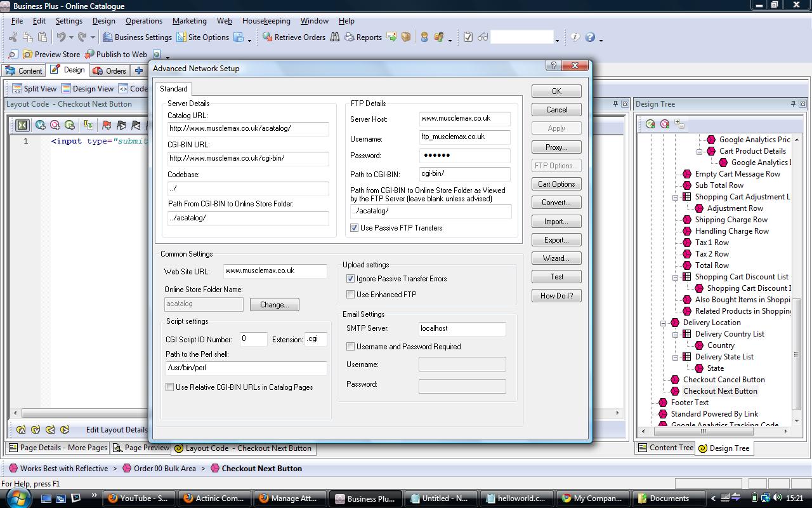
Task: Click the Retrieve Orders toolbar icon
Action: point(266,37)
